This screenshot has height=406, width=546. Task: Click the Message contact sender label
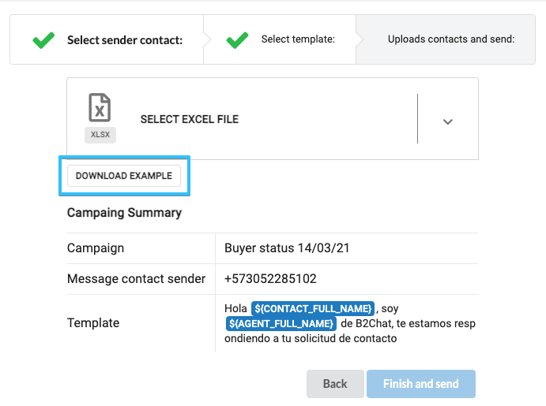coord(136,279)
